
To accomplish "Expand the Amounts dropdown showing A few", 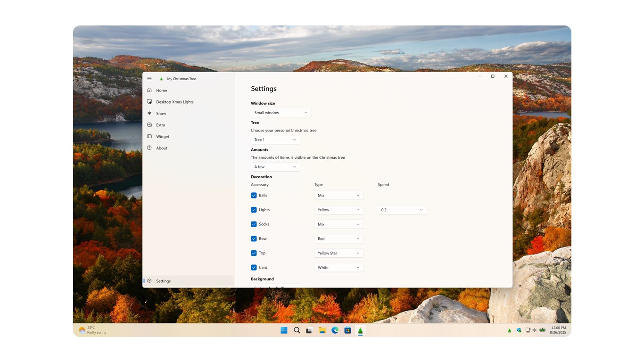I will pyautogui.click(x=275, y=166).
